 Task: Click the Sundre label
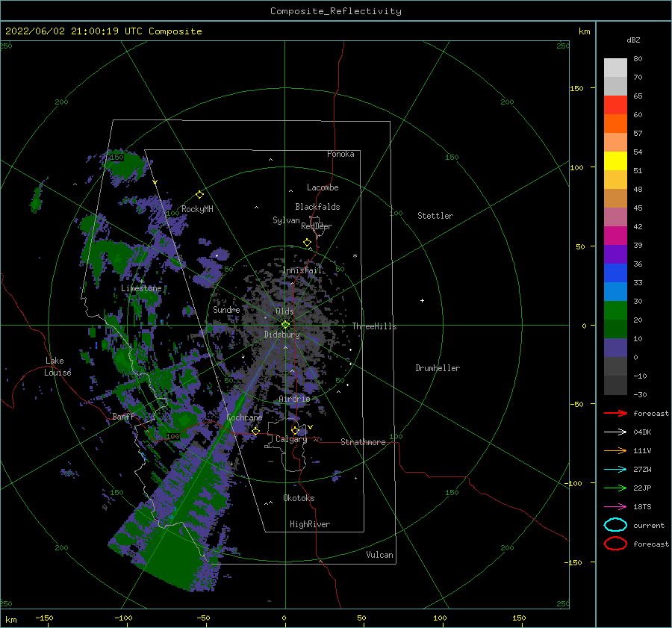point(226,309)
